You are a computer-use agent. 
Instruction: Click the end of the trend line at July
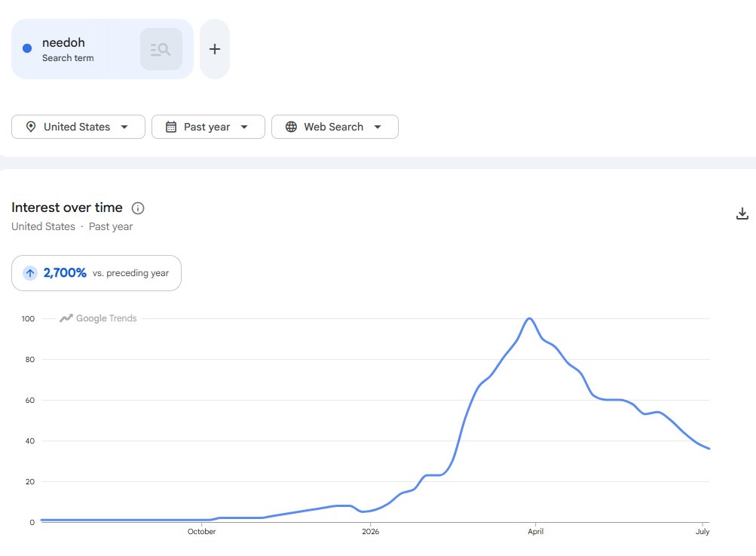point(709,448)
